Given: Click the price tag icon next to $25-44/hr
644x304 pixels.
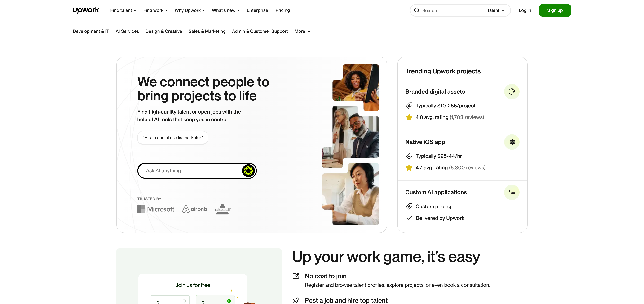Looking at the screenshot, I should tap(409, 156).
